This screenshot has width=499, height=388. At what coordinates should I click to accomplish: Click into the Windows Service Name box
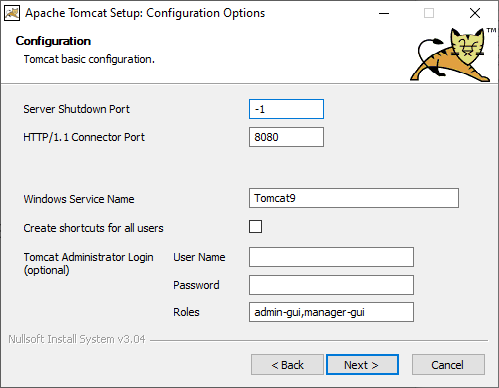pos(354,198)
